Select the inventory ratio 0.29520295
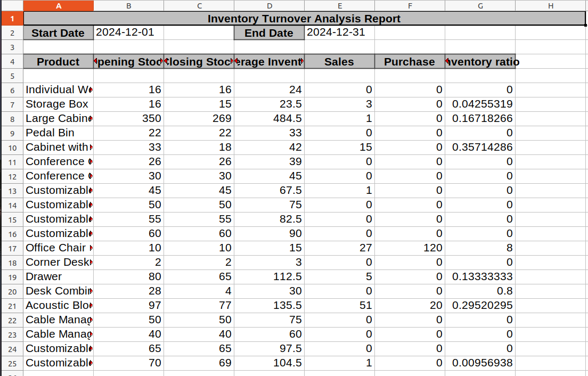The image size is (588, 376). click(480, 306)
